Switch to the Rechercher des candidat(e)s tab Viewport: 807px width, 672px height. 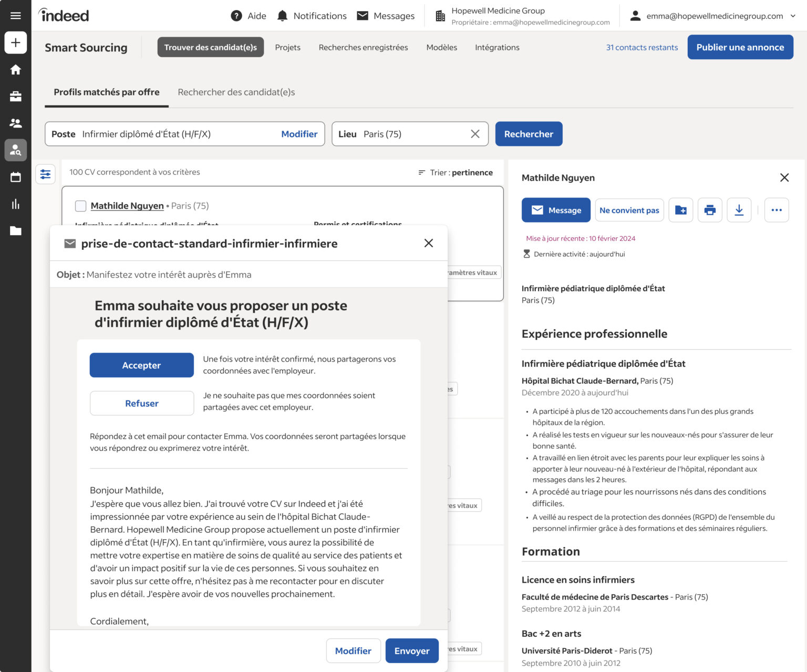click(x=237, y=92)
